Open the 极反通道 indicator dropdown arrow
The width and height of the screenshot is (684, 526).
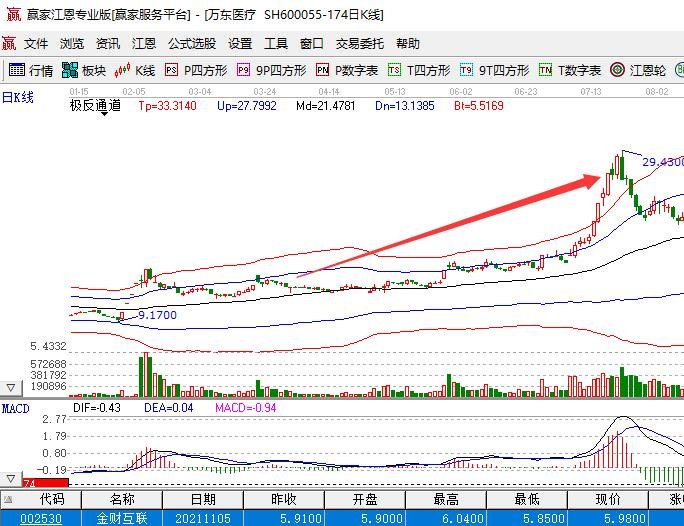[104, 114]
